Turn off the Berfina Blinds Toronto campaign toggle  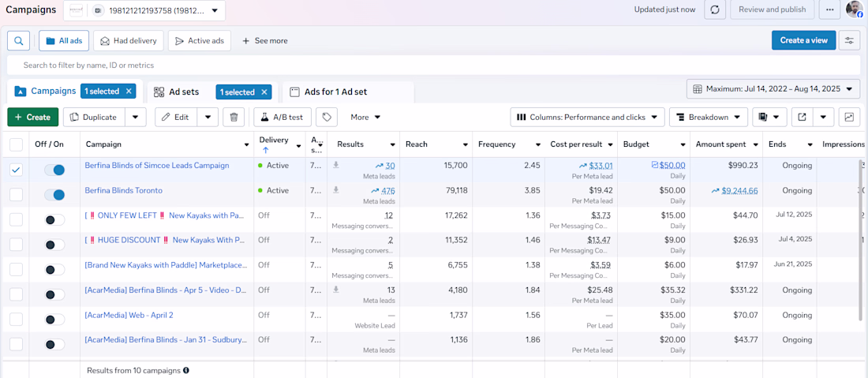tap(54, 195)
